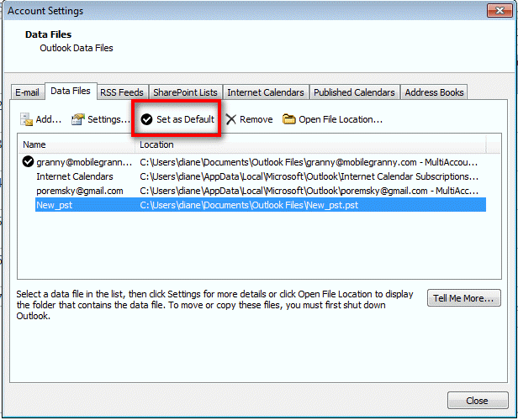The image size is (518, 420).
Task: Select the New_pst data file name
Action: pyautogui.click(x=54, y=205)
